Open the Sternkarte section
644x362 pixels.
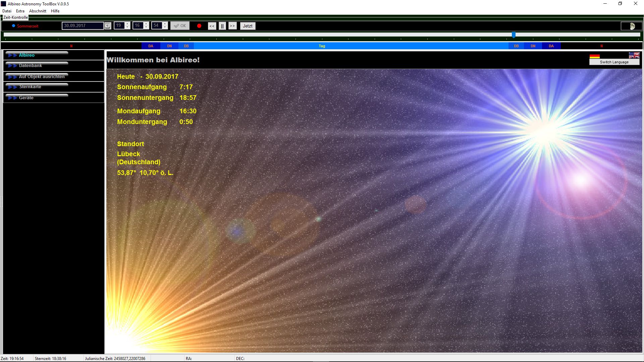[54, 87]
